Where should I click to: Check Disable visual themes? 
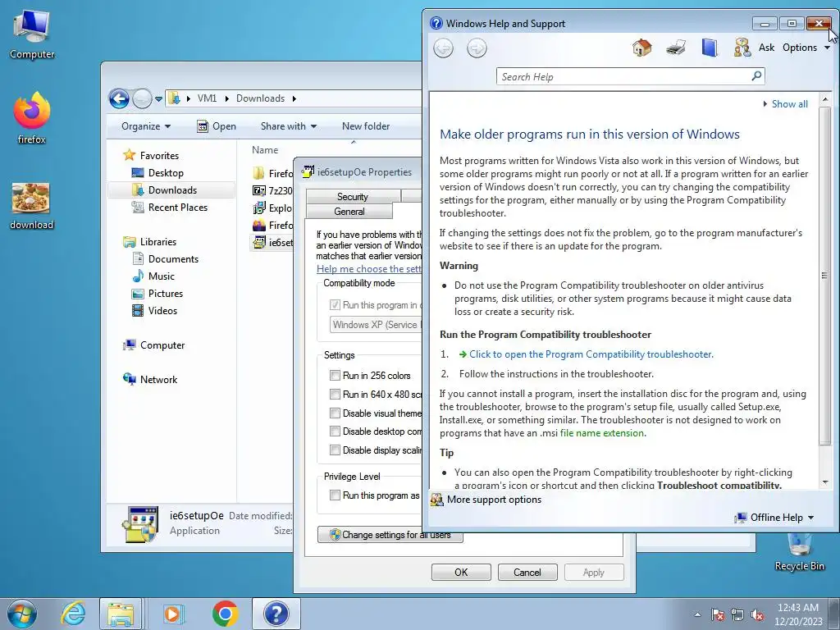tap(335, 413)
